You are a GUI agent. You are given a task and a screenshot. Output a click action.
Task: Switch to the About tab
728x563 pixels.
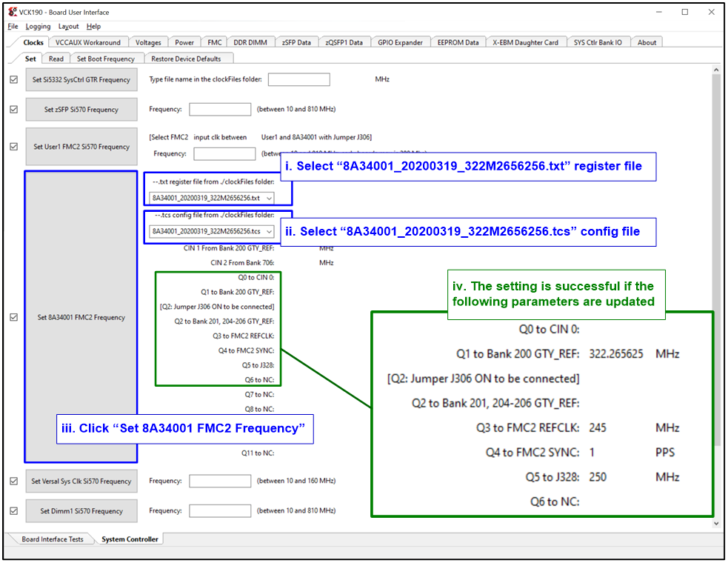tap(647, 42)
